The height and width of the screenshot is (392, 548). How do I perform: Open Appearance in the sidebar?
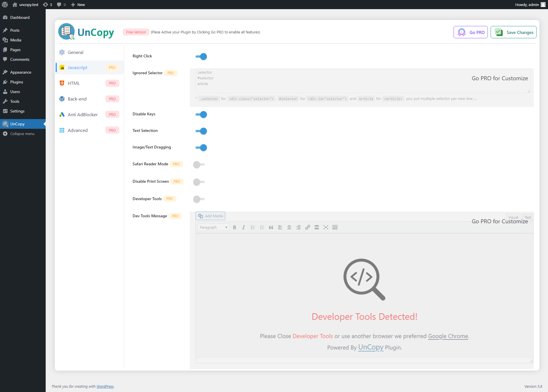23,72
